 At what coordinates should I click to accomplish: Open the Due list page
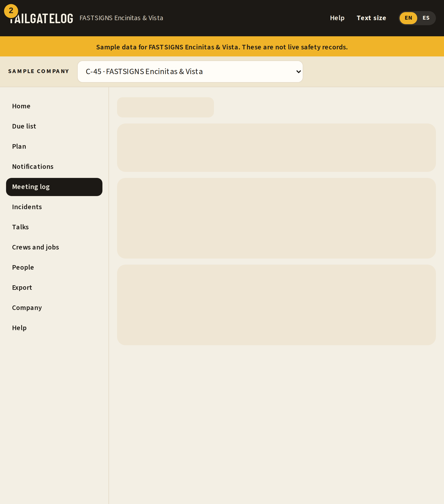coord(54,126)
